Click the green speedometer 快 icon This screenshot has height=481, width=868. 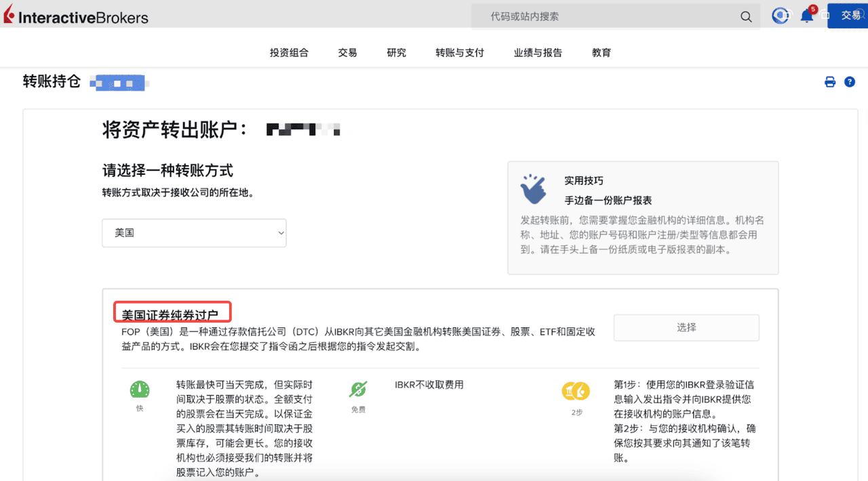[140, 390]
